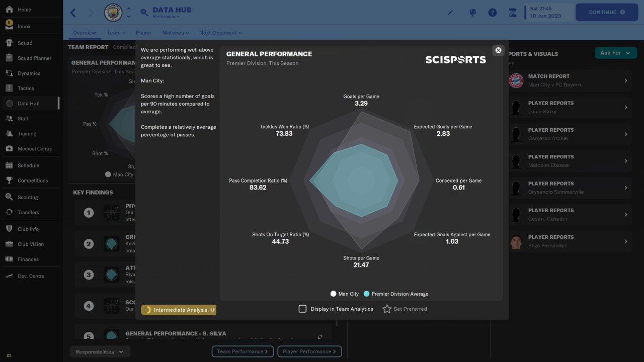Open the Transfers arrows icon

[9, 212]
